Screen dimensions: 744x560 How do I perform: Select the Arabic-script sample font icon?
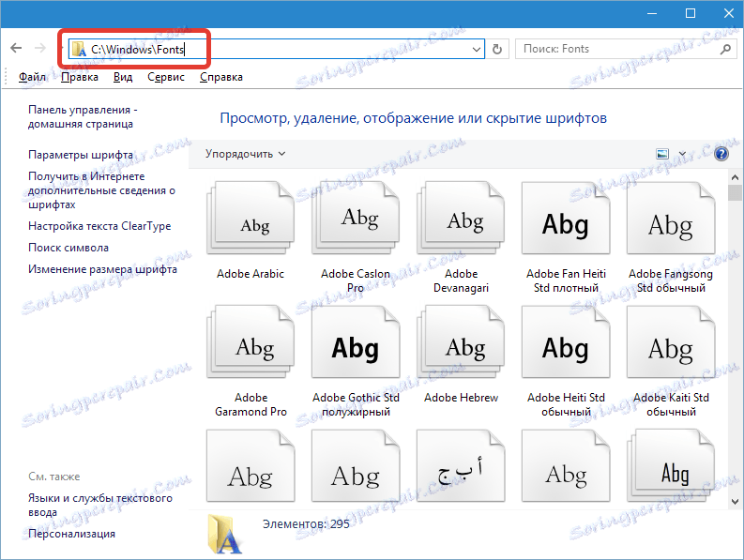pos(461,465)
